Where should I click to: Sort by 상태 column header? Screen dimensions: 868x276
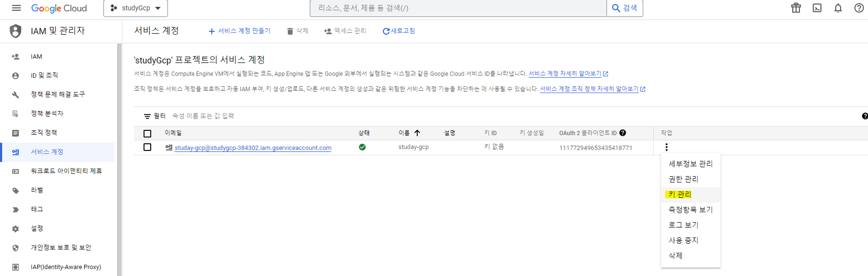[x=364, y=133]
